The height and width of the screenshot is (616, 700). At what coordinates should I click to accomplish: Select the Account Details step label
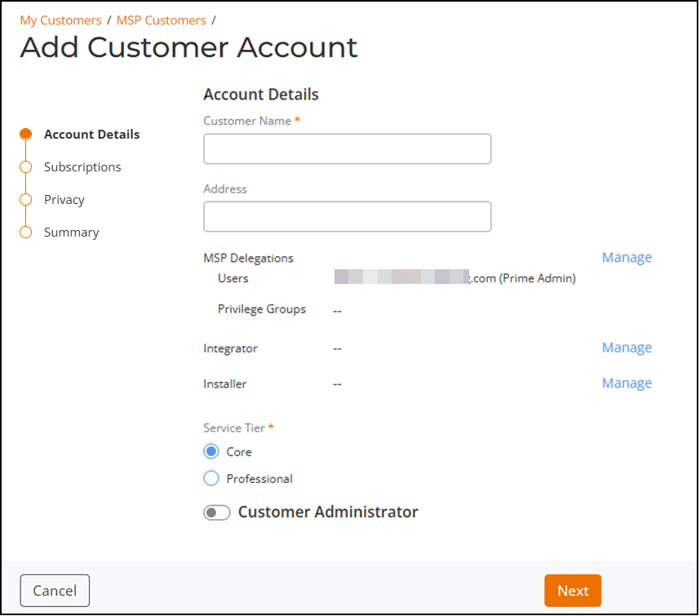click(91, 135)
